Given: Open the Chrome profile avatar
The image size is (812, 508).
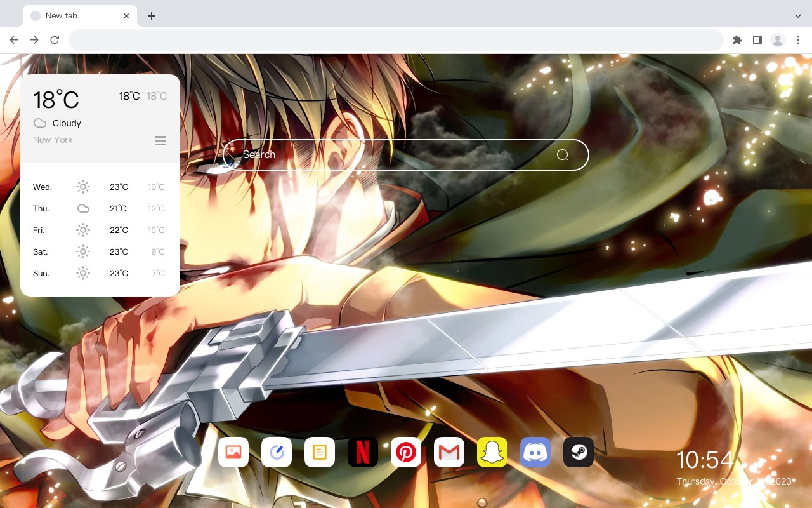Looking at the screenshot, I should tap(778, 40).
